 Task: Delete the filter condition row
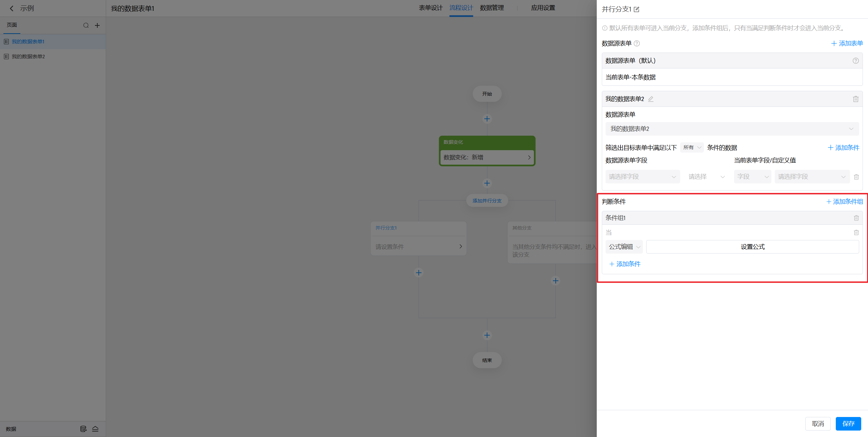click(x=856, y=177)
